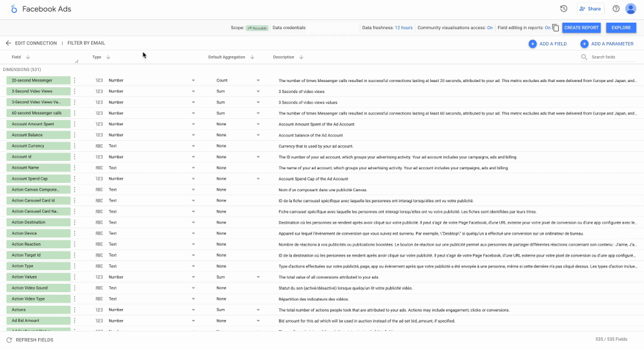Open three-dot menu for Ad Bid Amount field
The height and width of the screenshot is (349, 644).
(x=74, y=321)
